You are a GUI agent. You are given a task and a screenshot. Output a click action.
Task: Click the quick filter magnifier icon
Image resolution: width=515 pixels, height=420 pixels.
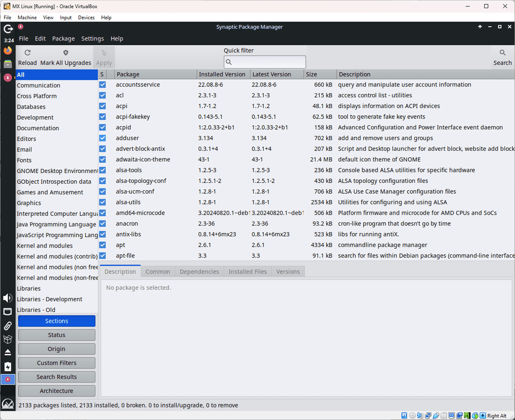(x=229, y=62)
